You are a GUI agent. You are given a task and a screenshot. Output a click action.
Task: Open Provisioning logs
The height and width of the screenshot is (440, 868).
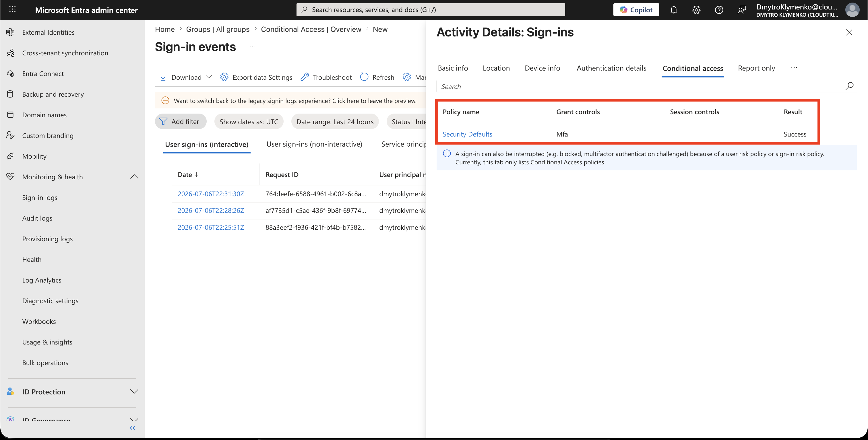(x=48, y=239)
